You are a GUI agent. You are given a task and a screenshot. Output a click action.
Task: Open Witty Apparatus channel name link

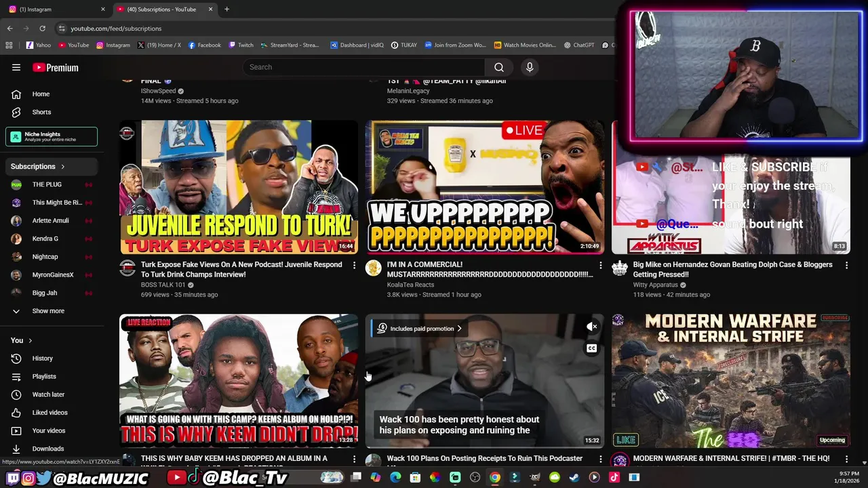click(x=655, y=285)
